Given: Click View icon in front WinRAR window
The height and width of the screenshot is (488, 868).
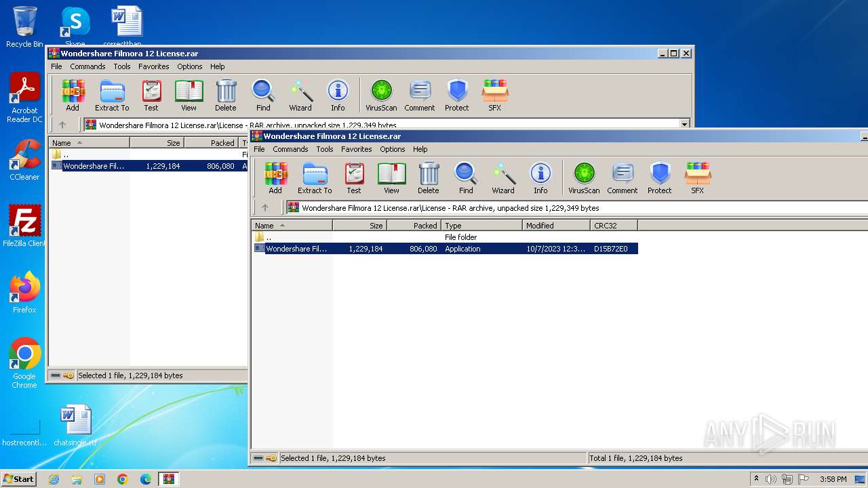Looking at the screenshot, I should (x=391, y=178).
